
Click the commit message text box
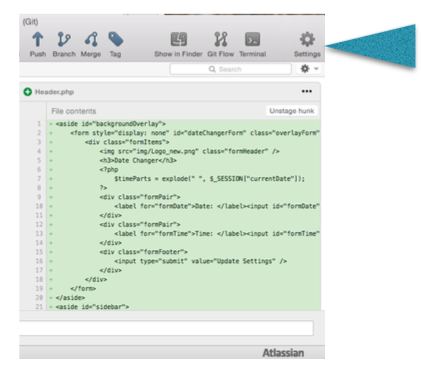click(166, 328)
